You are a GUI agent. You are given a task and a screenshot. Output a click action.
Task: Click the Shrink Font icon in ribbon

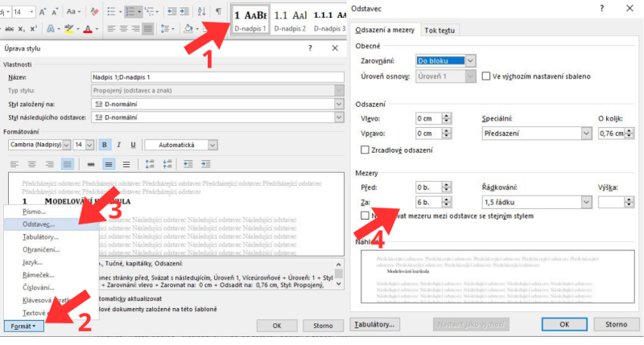click(x=55, y=12)
